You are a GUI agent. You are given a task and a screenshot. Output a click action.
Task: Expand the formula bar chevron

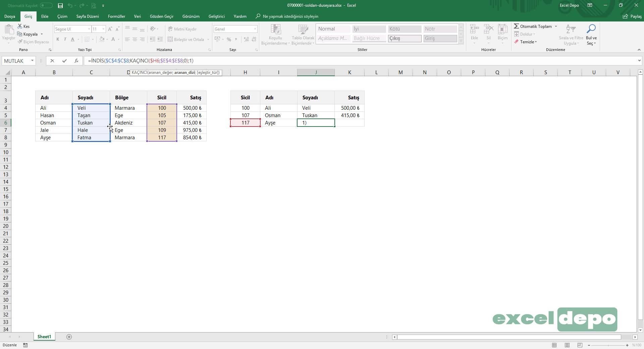[639, 61]
